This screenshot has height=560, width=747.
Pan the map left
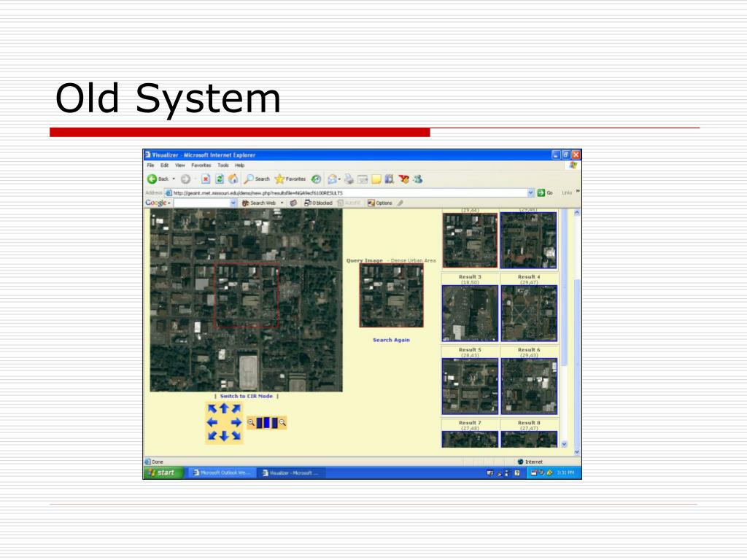point(212,422)
